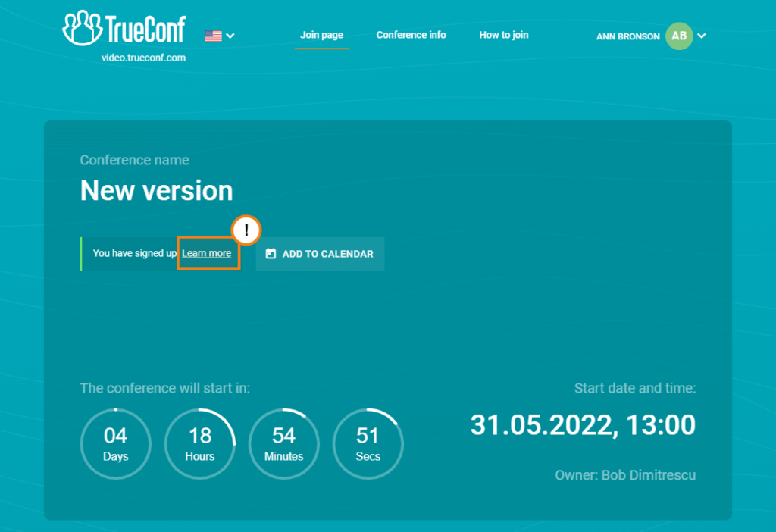Switch to Conference info tab
The width and height of the screenshot is (776, 532).
pos(411,35)
